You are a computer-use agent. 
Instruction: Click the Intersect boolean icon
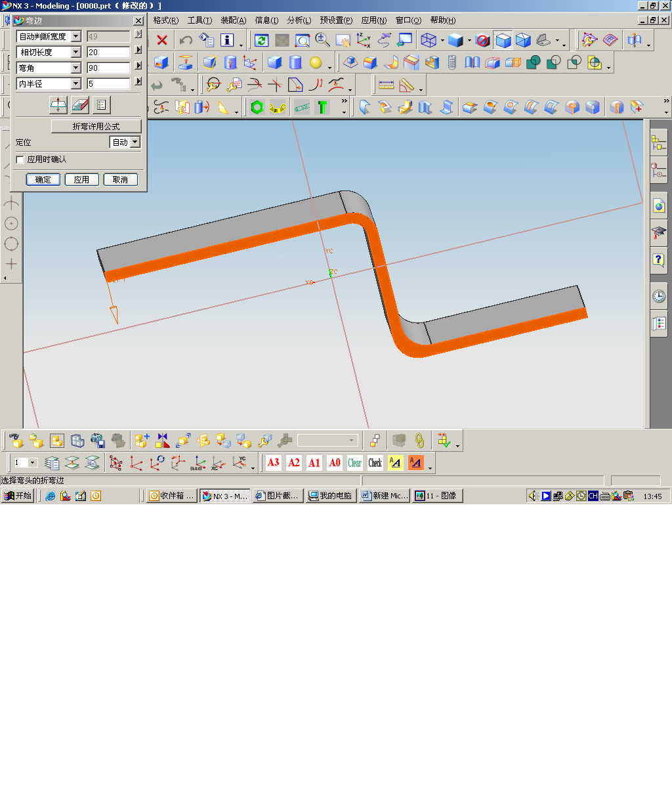574,62
